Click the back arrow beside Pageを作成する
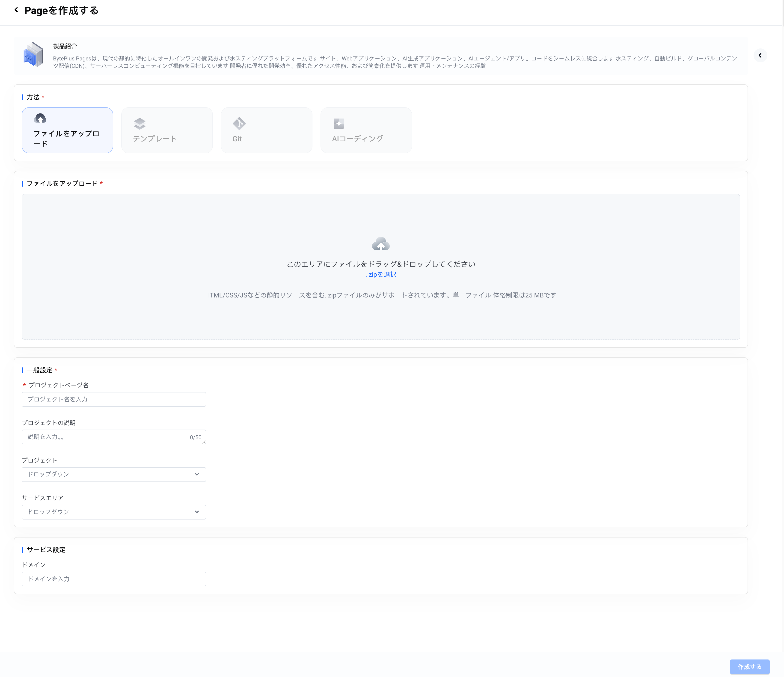Viewport: 784px width, 677px height. tap(16, 10)
